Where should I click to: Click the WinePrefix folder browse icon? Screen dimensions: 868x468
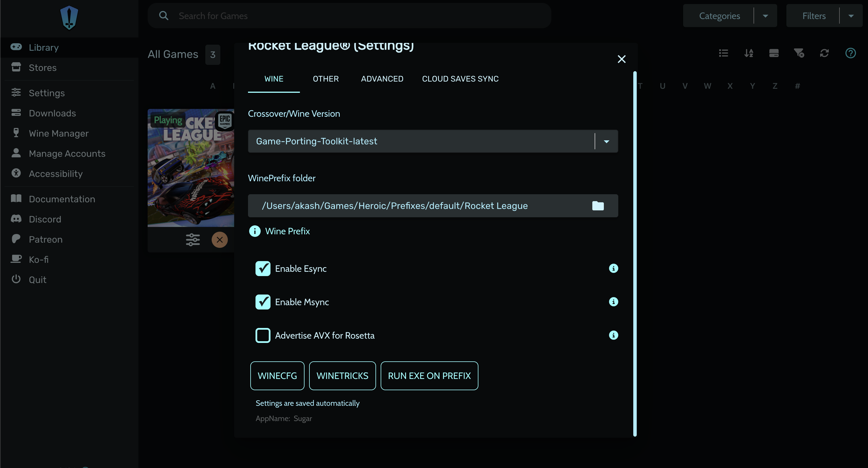pos(598,206)
